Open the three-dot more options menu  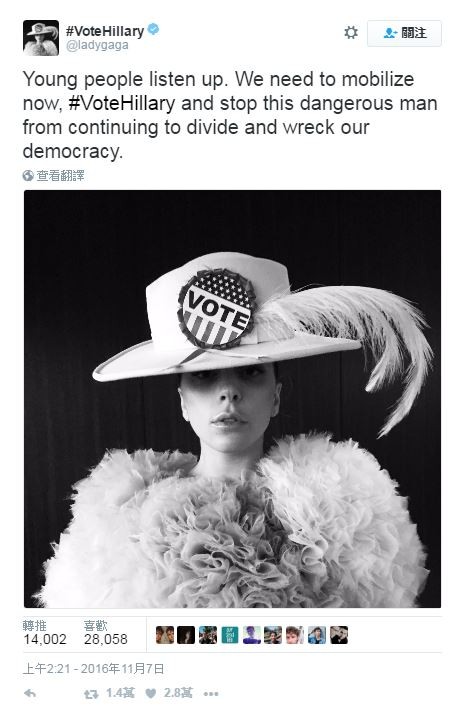click(211, 694)
